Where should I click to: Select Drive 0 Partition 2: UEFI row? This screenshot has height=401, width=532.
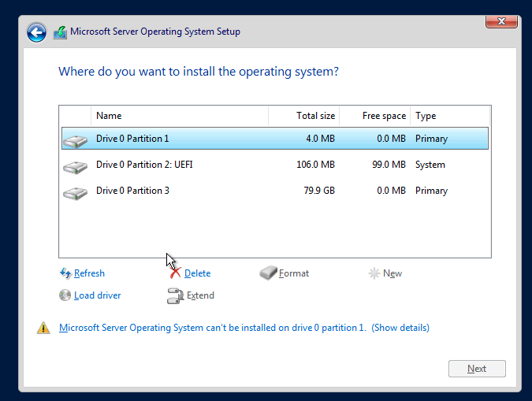[x=275, y=165]
